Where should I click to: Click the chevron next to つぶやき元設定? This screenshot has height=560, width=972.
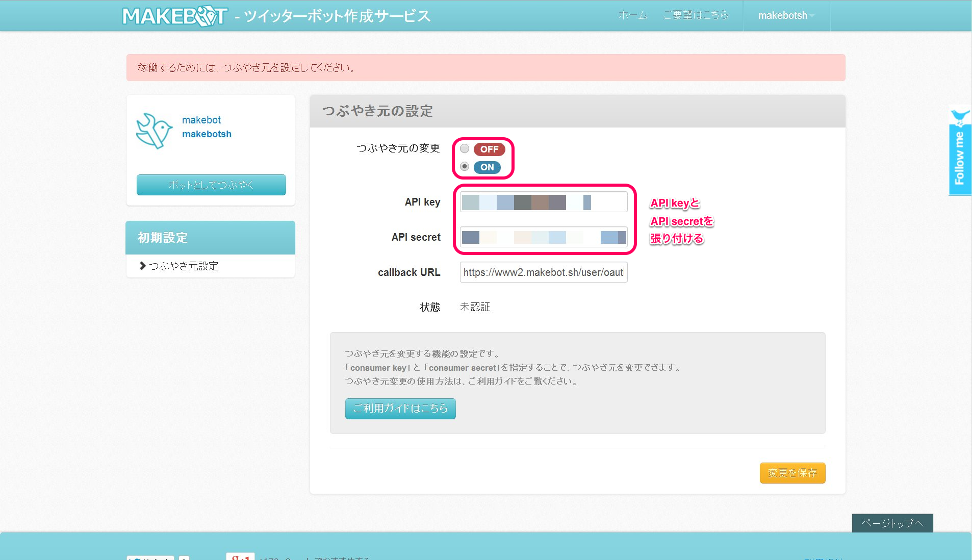142,266
